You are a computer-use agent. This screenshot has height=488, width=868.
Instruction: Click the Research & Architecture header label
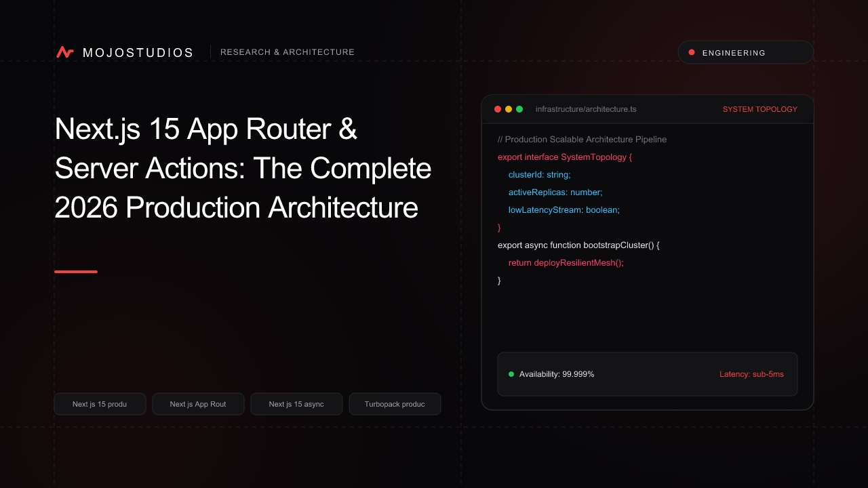point(288,52)
